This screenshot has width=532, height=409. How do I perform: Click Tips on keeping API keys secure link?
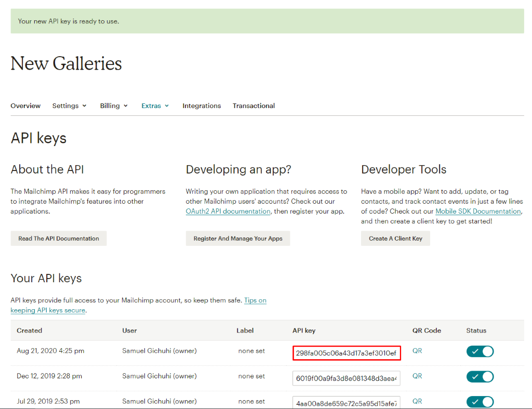[x=138, y=305]
